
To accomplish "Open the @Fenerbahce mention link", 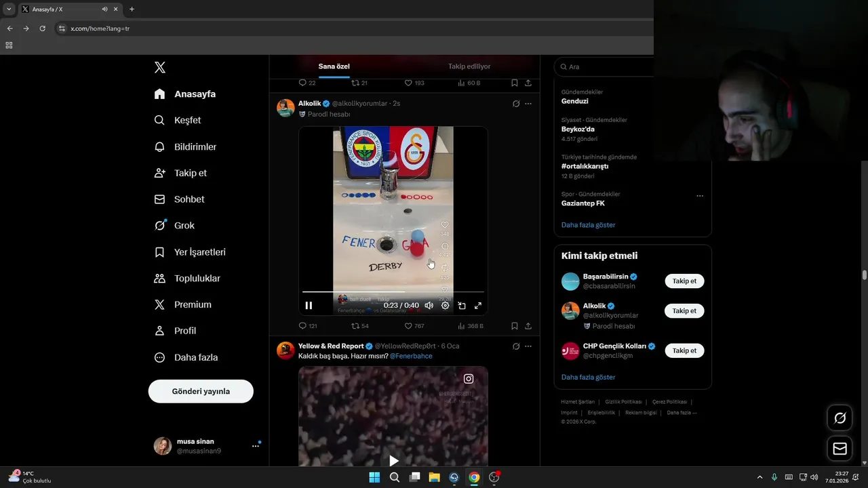I will tap(411, 356).
